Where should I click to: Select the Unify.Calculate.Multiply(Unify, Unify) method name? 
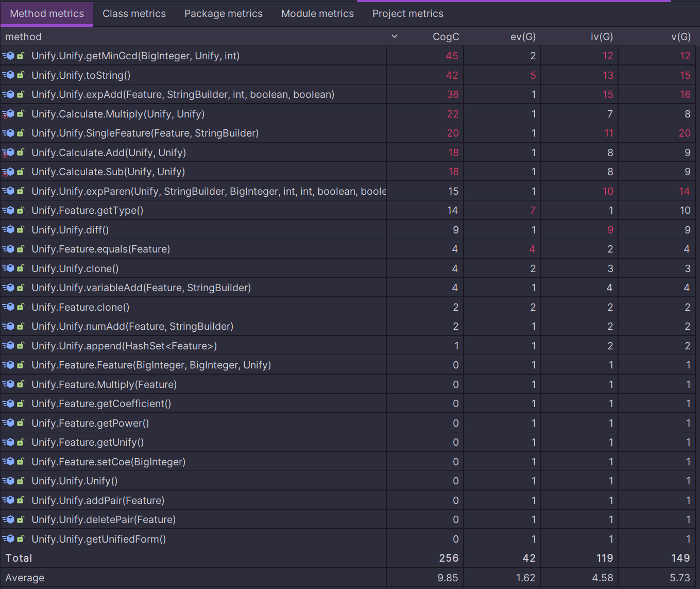[118, 114]
